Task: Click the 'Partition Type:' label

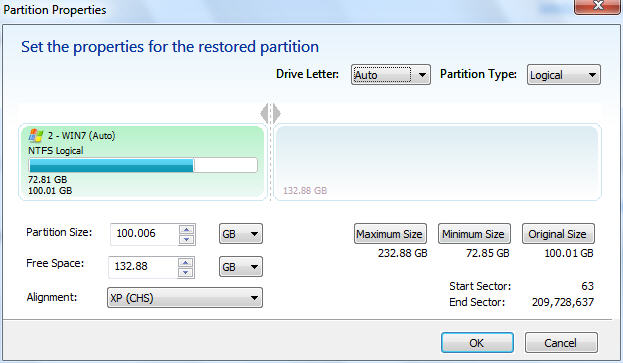Action: [x=478, y=74]
